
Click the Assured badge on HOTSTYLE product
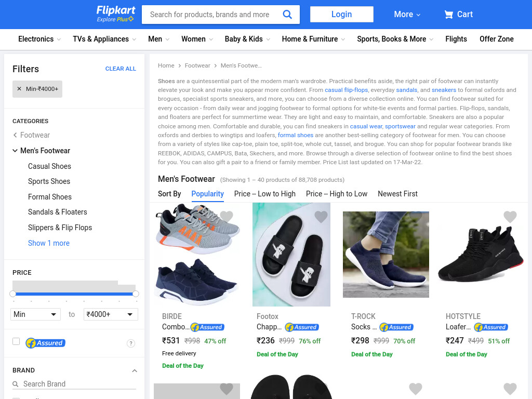[x=491, y=327]
